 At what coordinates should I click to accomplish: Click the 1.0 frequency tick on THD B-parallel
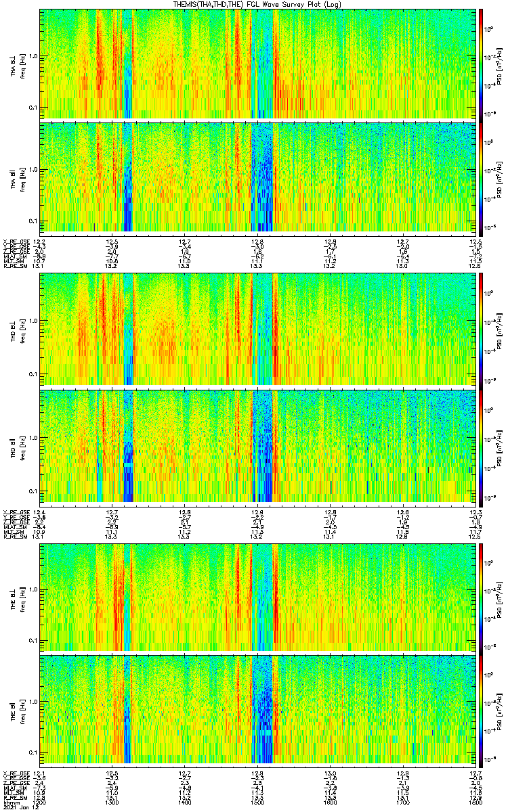33,438
